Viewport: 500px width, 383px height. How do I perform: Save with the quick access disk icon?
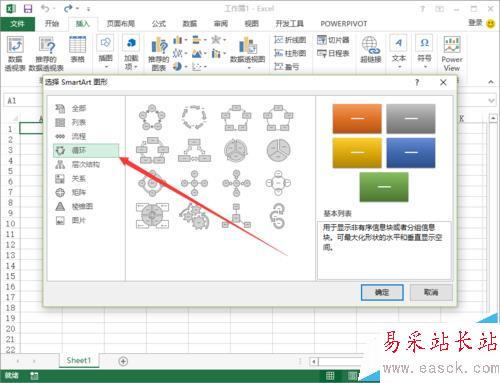coord(28,8)
